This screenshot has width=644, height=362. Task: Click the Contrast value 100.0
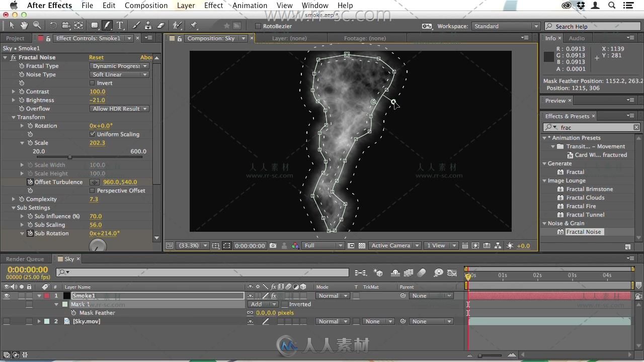97,92
